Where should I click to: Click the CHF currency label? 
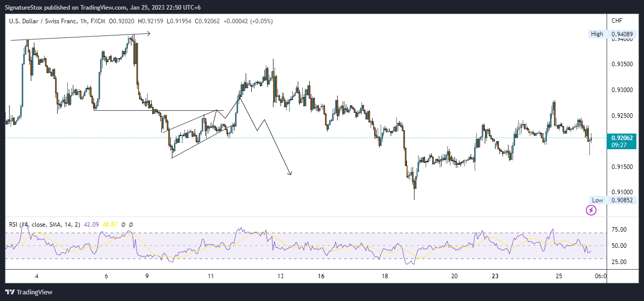[x=617, y=20]
